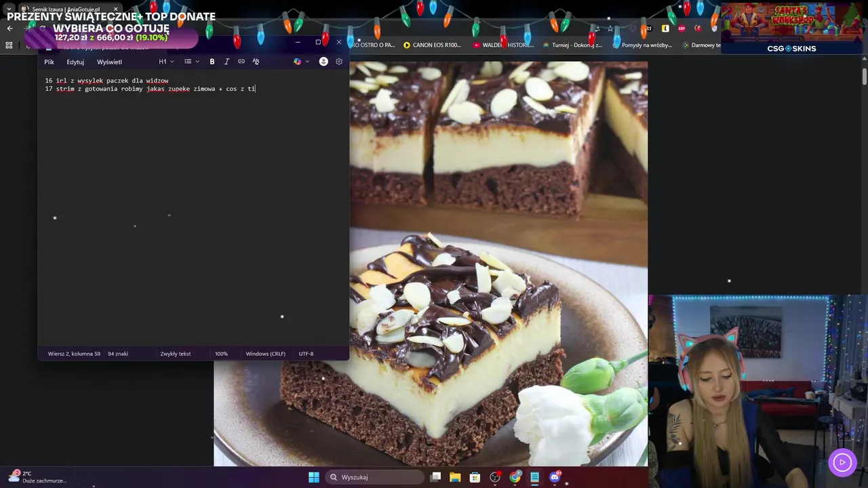
Task: Close the Notepad window
Action: pos(339,42)
